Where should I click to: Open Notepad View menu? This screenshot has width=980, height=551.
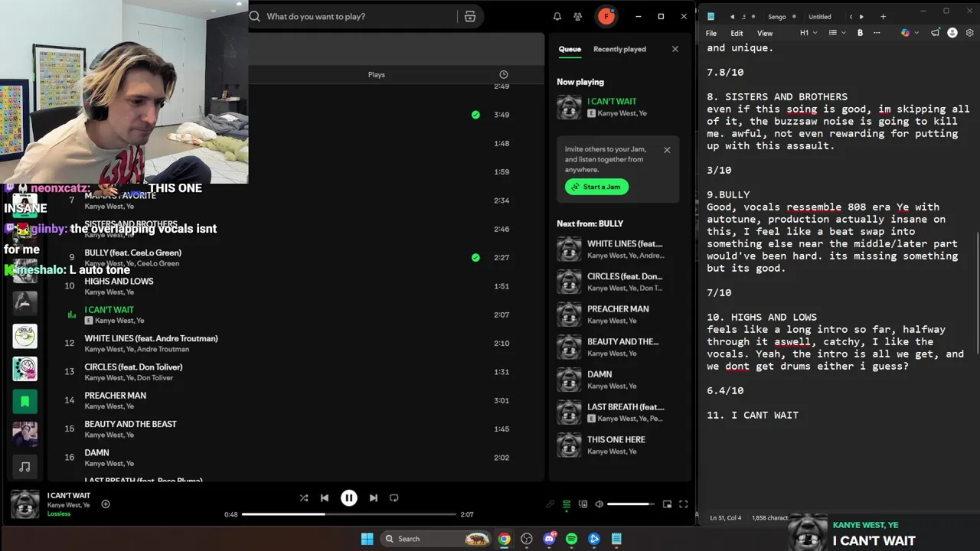tap(765, 33)
